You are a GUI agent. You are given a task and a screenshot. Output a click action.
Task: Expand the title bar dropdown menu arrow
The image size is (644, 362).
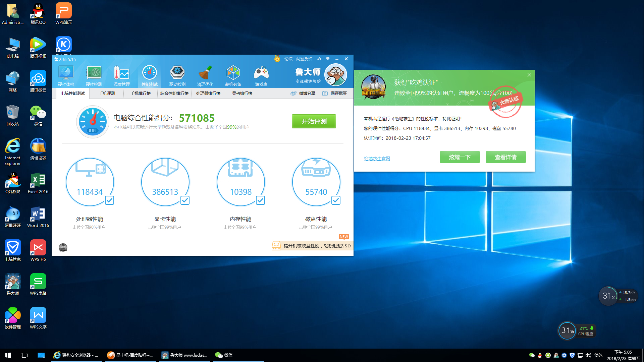click(x=328, y=59)
